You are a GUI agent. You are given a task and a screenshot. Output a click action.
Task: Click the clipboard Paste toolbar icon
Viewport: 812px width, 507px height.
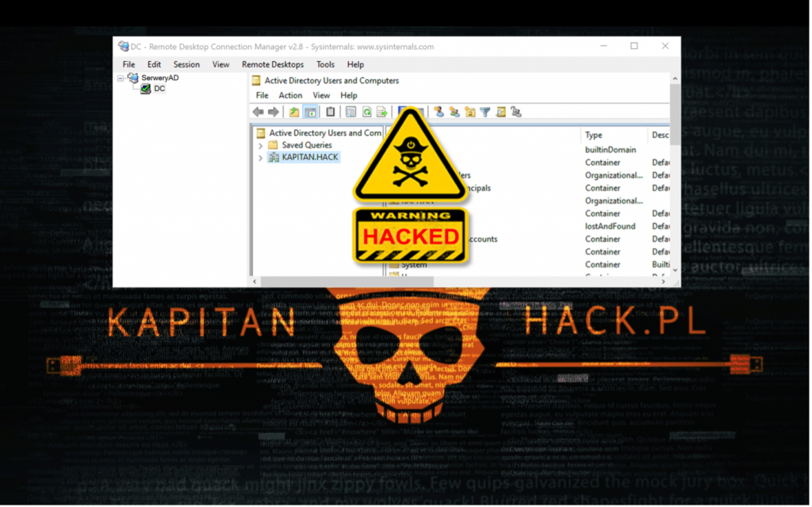pyautogui.click(x=331, y=112)
